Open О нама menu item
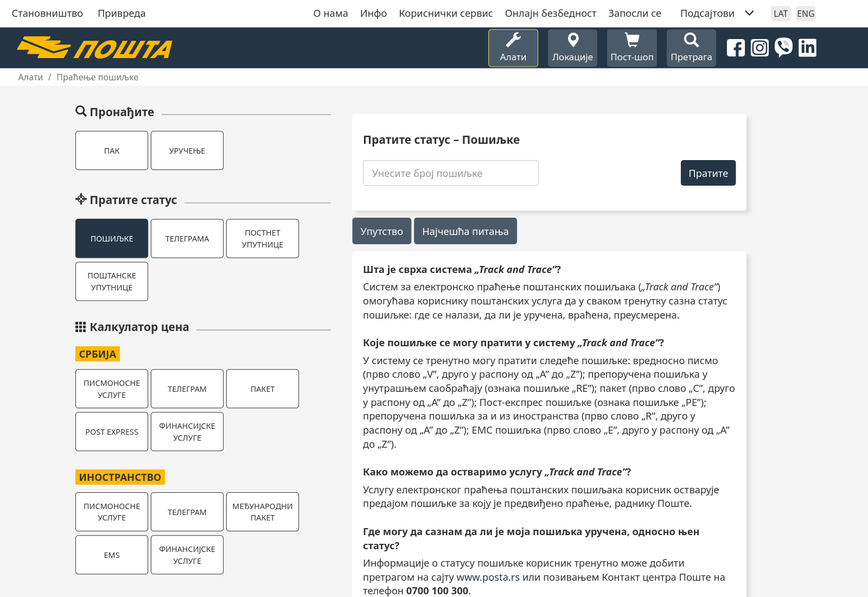Screen dimensions: 868x597 pos(330,14)
